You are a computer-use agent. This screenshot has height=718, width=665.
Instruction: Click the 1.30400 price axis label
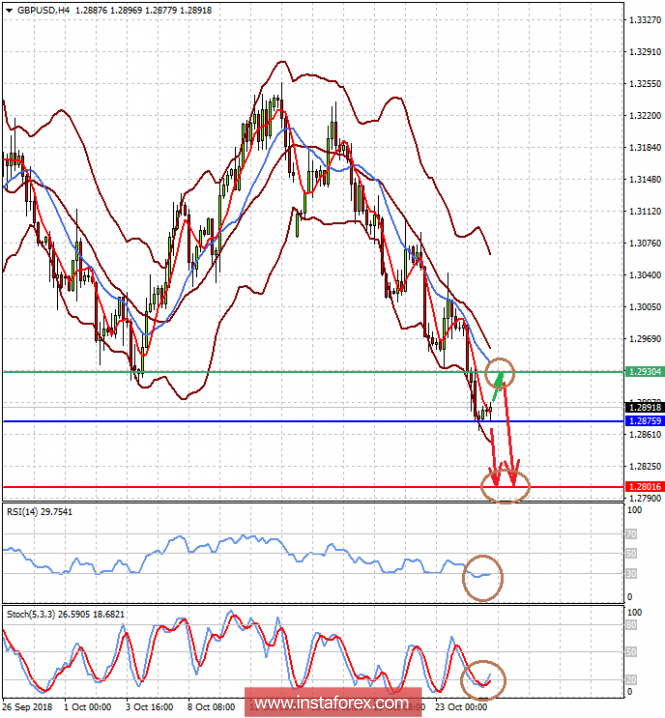coord(645,275)
